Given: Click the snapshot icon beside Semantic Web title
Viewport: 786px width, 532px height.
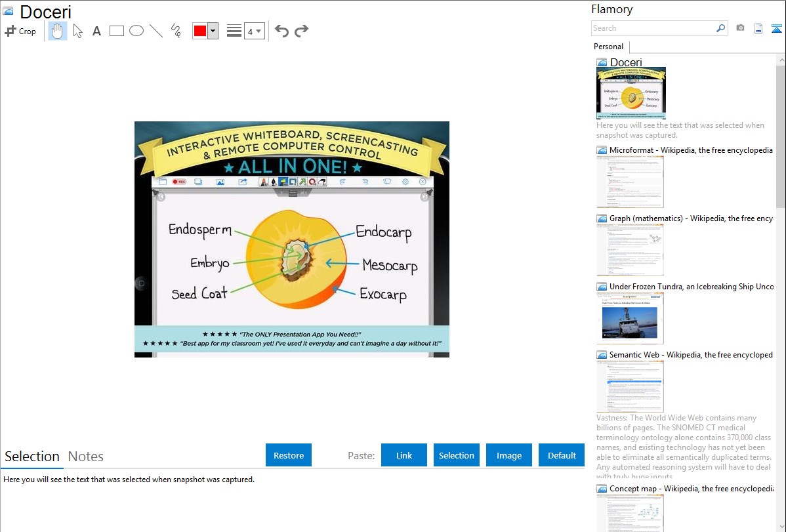Looking at the screenshot, I should click(x=602, y=355).
